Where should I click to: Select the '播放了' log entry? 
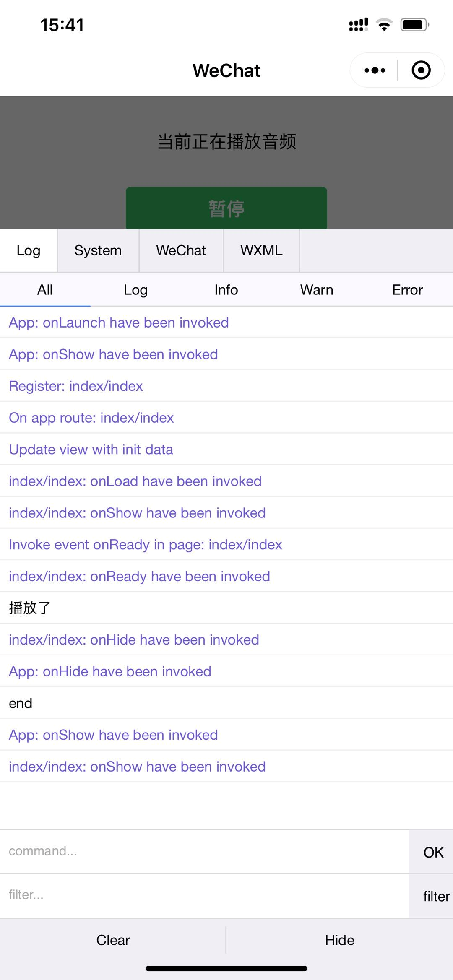226,608
